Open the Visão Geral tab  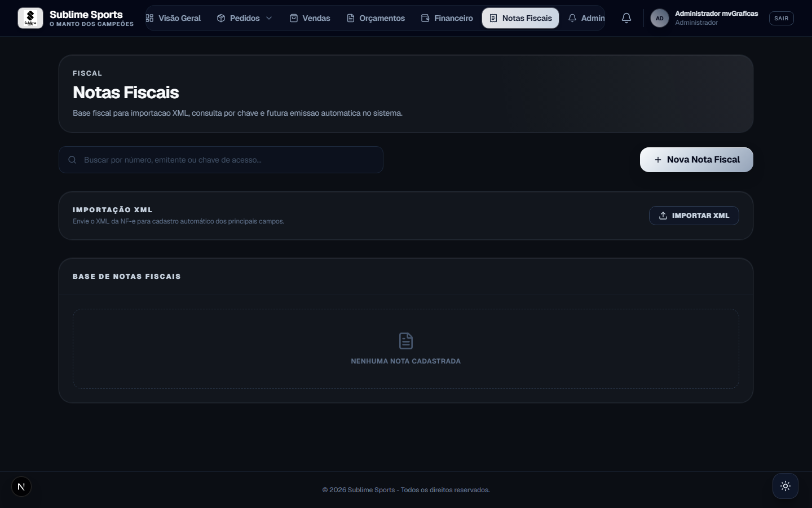[173, 18]
